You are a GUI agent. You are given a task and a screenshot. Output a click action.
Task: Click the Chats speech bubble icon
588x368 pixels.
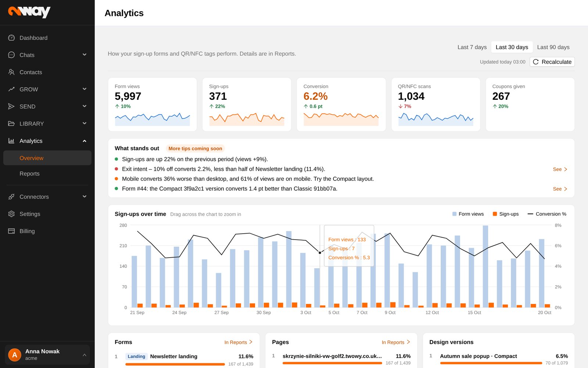[11, 55]
